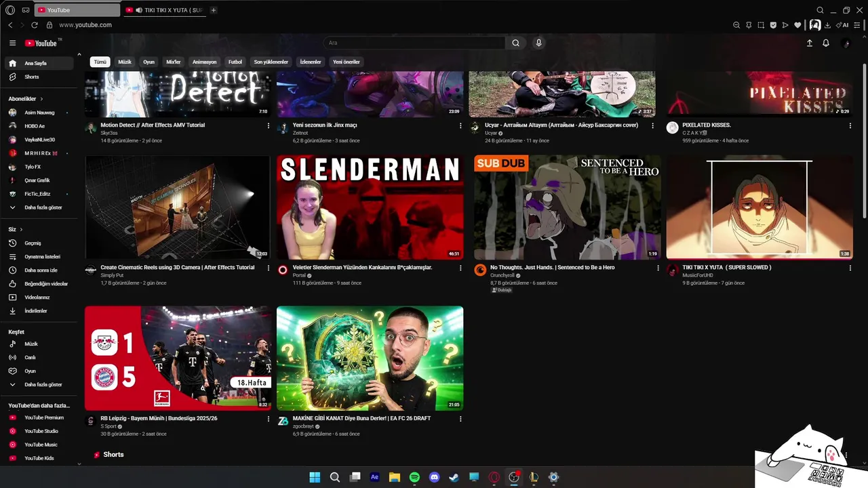Viewport: 868px width, 488px height.
Task: Select the 'Müzik' filter chip
Action: [x=125, y=62]
